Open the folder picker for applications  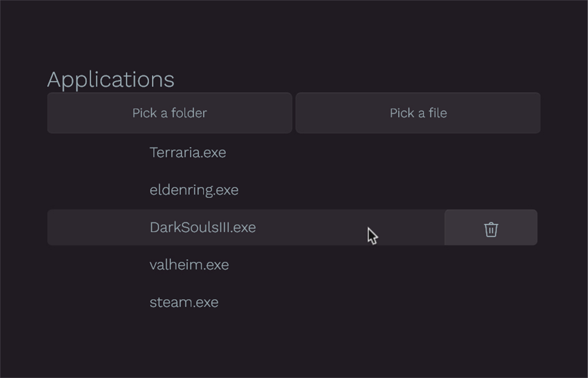tap(169, 113)
